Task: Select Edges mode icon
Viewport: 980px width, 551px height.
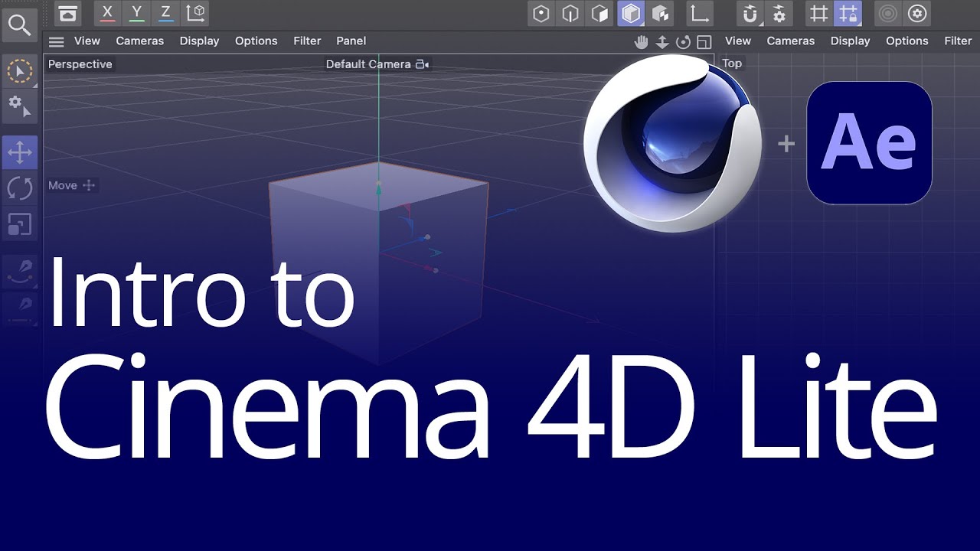Action: (x=570, y=14)
